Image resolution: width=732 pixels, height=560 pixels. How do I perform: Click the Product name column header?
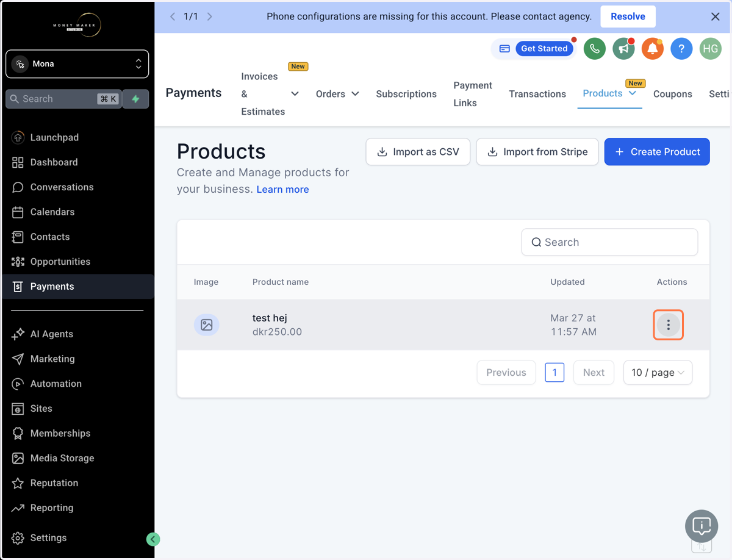coord(281,282)
